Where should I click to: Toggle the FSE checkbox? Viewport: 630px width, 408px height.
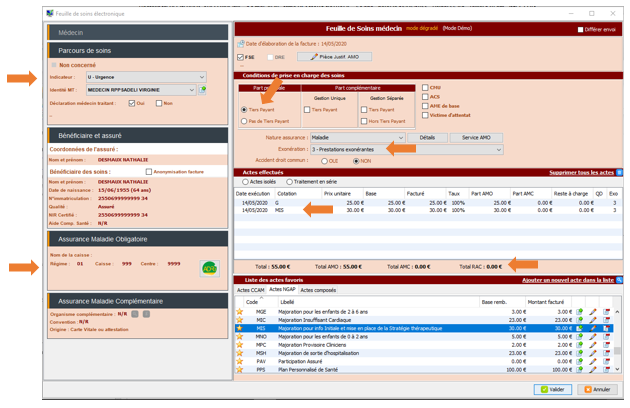pyautogui.click(x=241, y=57)
